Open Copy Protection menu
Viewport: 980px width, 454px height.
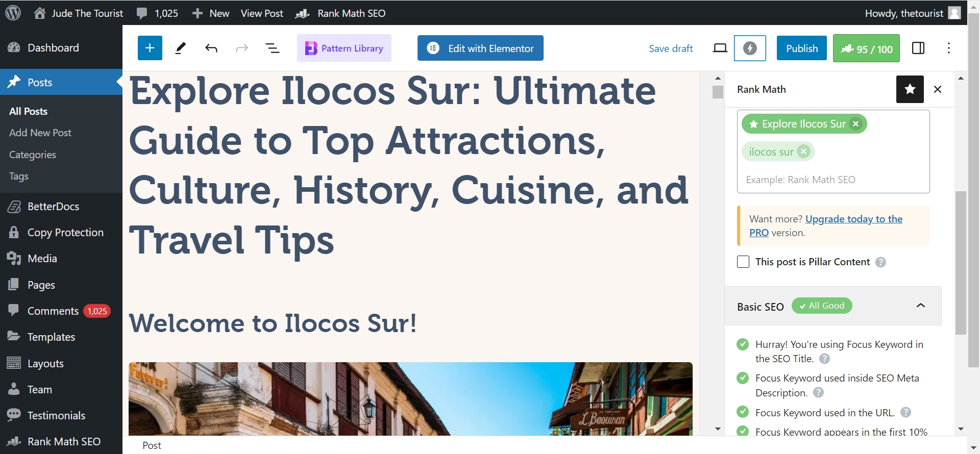tap(61, 232)
